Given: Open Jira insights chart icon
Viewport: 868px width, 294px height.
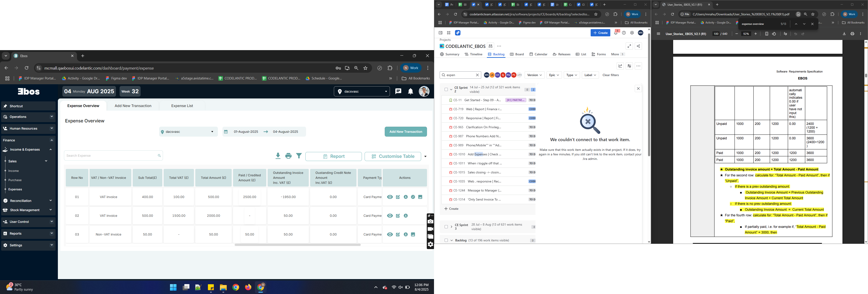Looking at the screenshot, I should 620,66.
